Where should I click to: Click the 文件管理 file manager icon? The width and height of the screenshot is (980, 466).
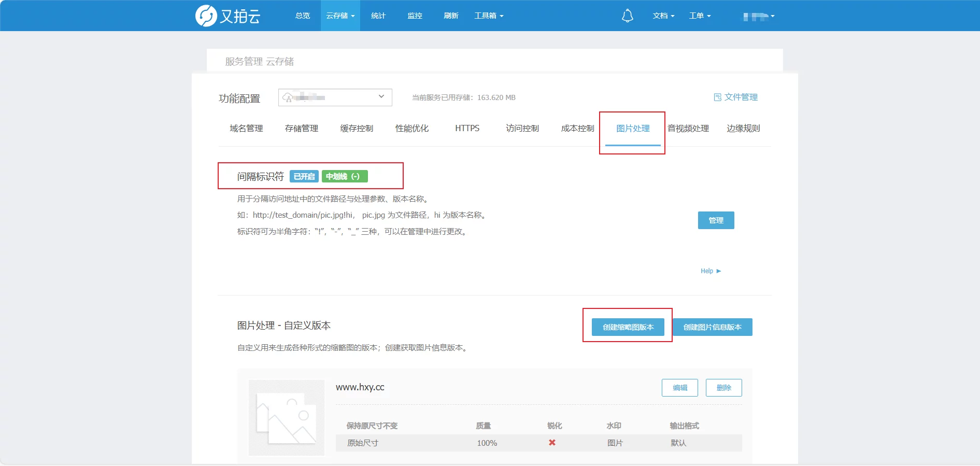[717, 97]
